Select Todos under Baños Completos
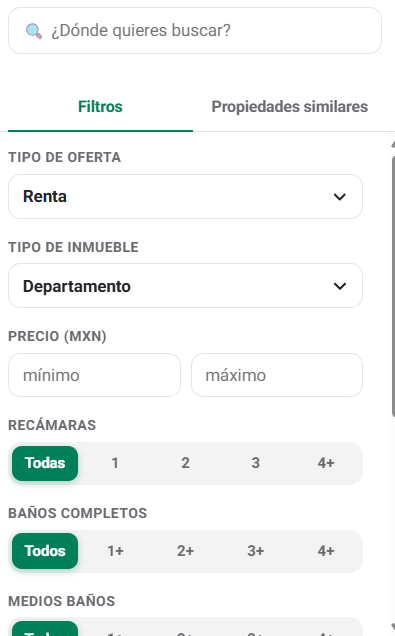Screen dimensions: 395x636 click(45, 551)
